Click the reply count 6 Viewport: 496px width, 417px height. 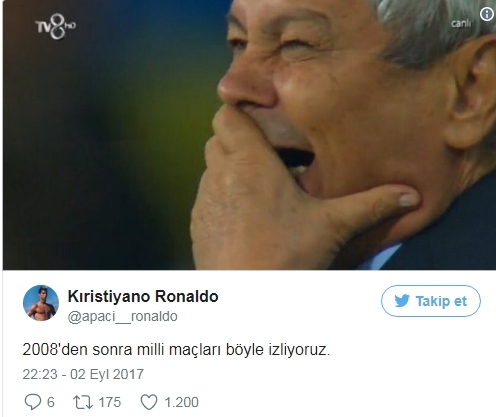coord(51,402)
